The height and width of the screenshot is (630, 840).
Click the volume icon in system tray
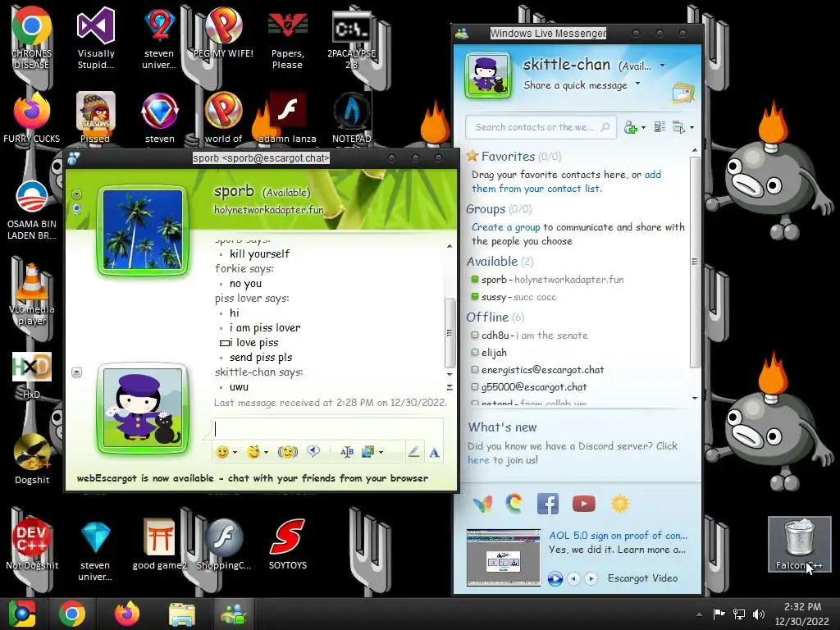tap(759, 614)
